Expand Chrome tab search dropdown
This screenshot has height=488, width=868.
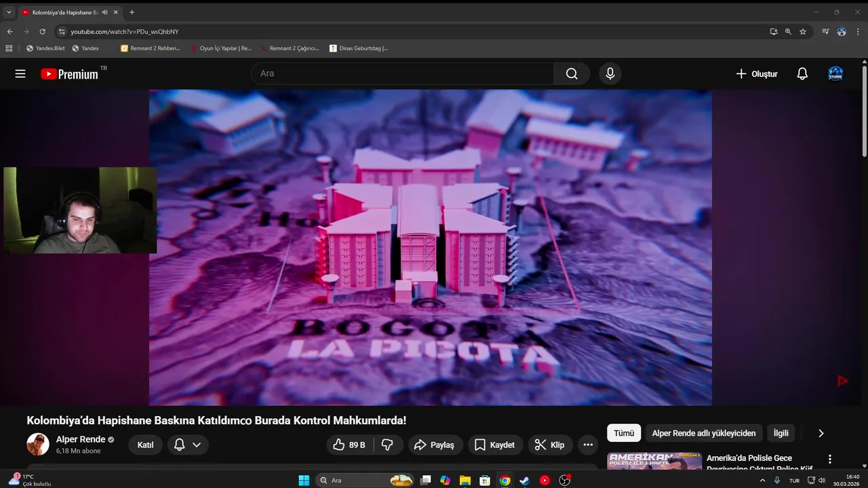9,12
